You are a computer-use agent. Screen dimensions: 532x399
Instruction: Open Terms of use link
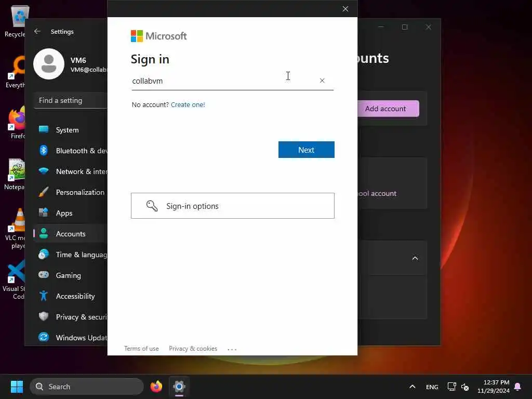[x=141, y=349]
